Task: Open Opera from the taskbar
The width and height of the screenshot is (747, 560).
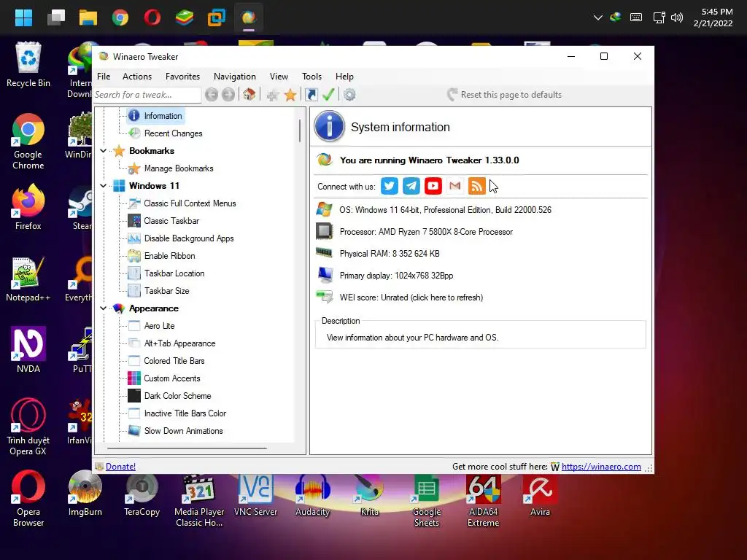Action: 152,17
